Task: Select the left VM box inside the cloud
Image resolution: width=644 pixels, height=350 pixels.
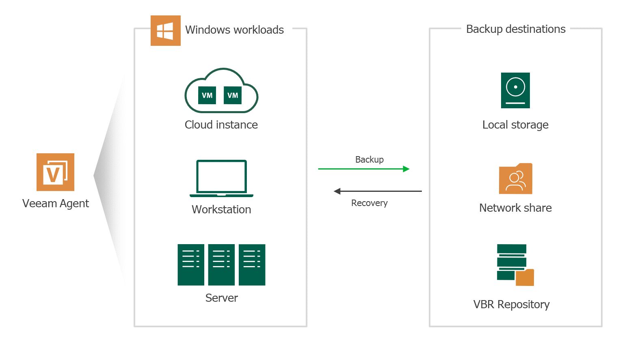Action: coord(207,95)
